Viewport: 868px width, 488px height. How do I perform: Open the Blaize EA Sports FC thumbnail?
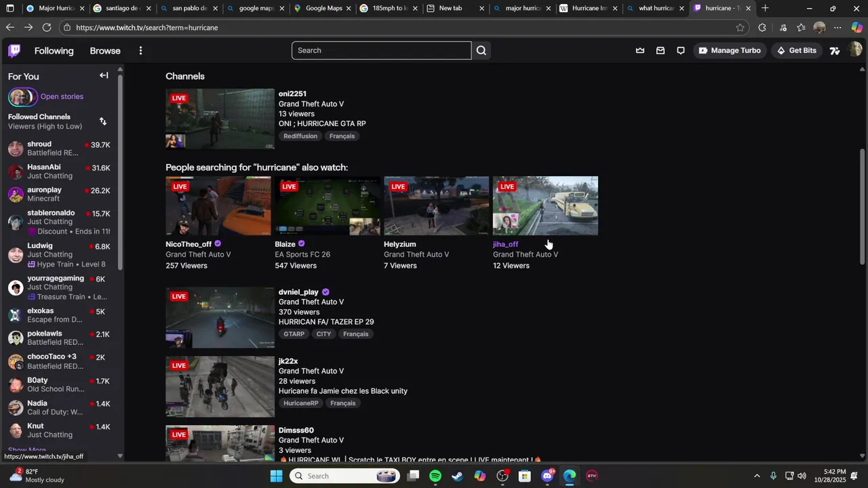point(327,206)
